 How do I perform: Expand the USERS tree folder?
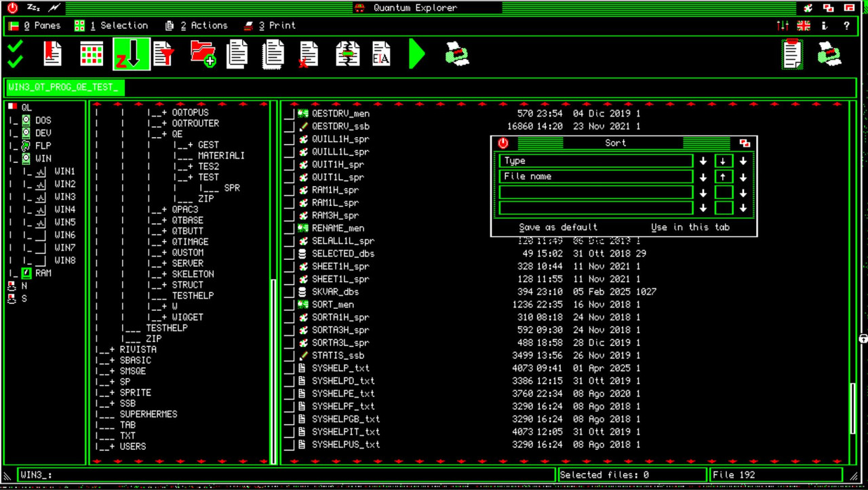[x=112, y=447]
